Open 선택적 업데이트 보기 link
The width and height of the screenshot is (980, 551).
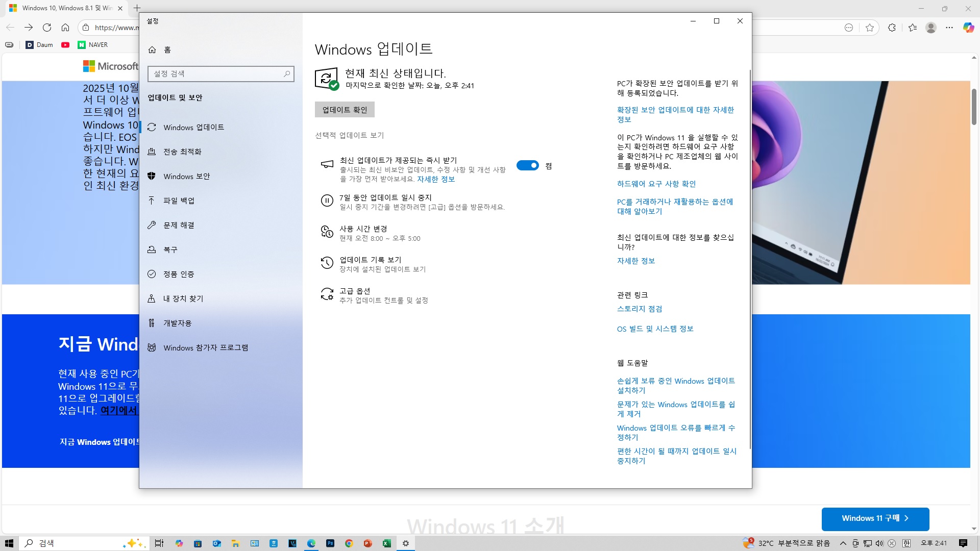click(350, 135)
